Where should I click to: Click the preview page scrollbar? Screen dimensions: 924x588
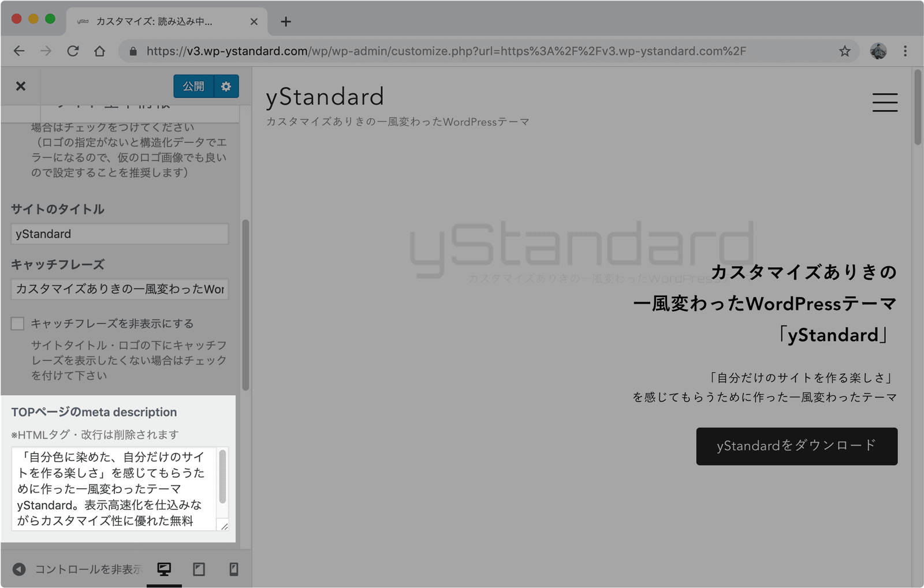click(x=917, y=107)
